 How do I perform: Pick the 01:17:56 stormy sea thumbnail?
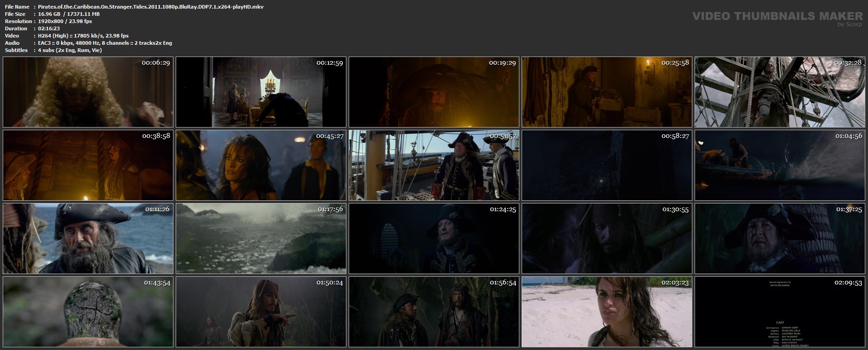[x=261, y=238]
